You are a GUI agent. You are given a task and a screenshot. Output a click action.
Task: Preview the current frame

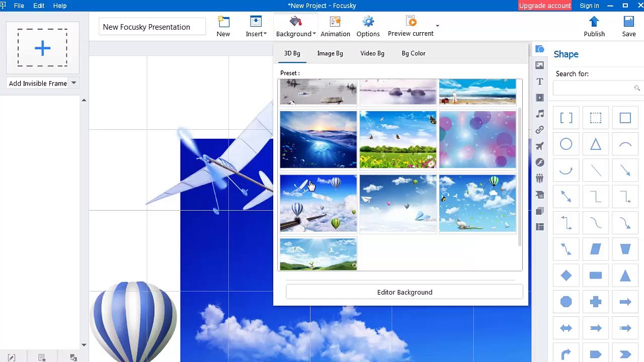point(411,27)
